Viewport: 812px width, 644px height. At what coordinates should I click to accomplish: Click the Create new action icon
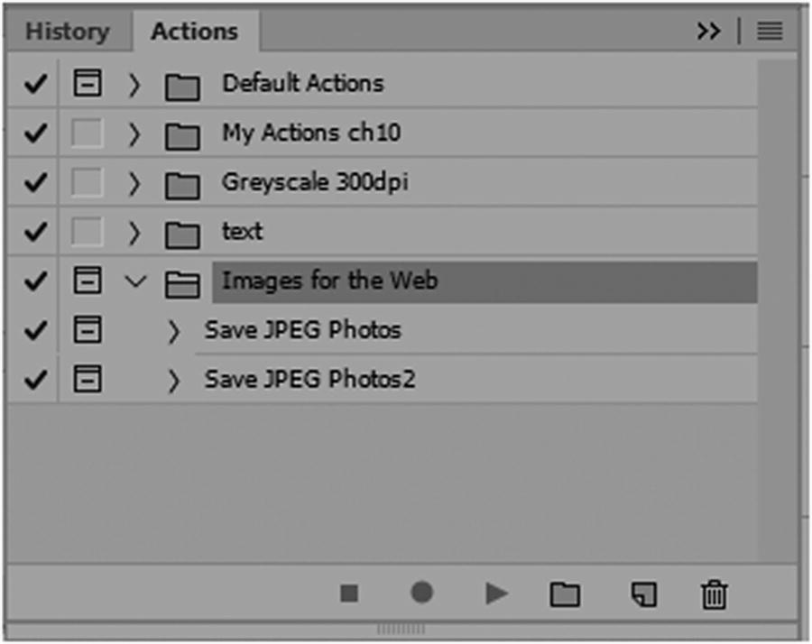pyautogui.click(x=643, y=594)
